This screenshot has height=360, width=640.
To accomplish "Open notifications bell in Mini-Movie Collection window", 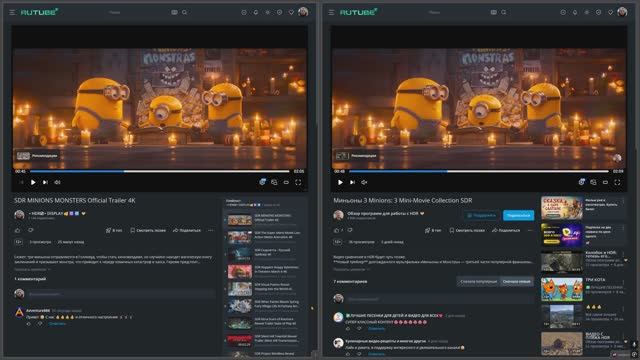I will point(575,12).
